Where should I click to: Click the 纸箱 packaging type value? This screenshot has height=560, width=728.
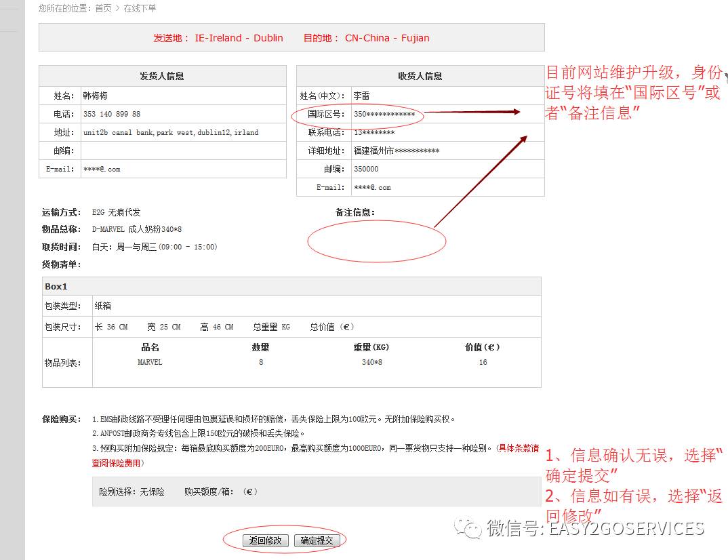[103, 306]
